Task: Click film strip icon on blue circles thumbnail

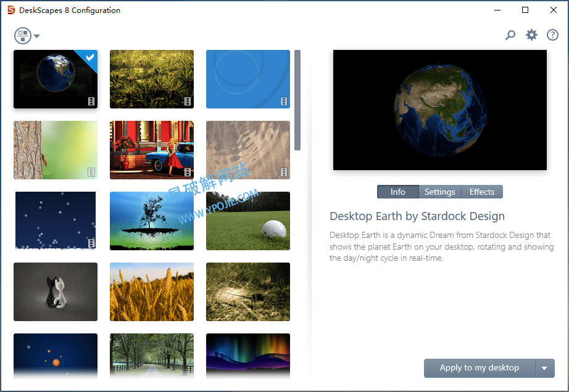Action: [284, 102]
